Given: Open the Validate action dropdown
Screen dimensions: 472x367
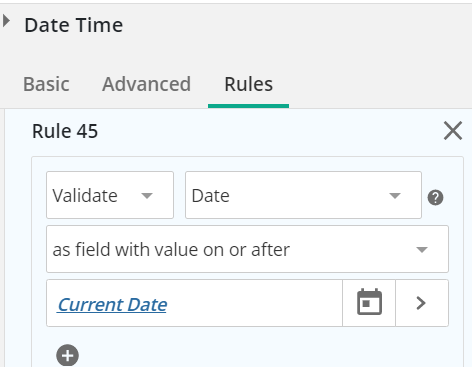Looking at the screenshot, I should tap(110, 195).
